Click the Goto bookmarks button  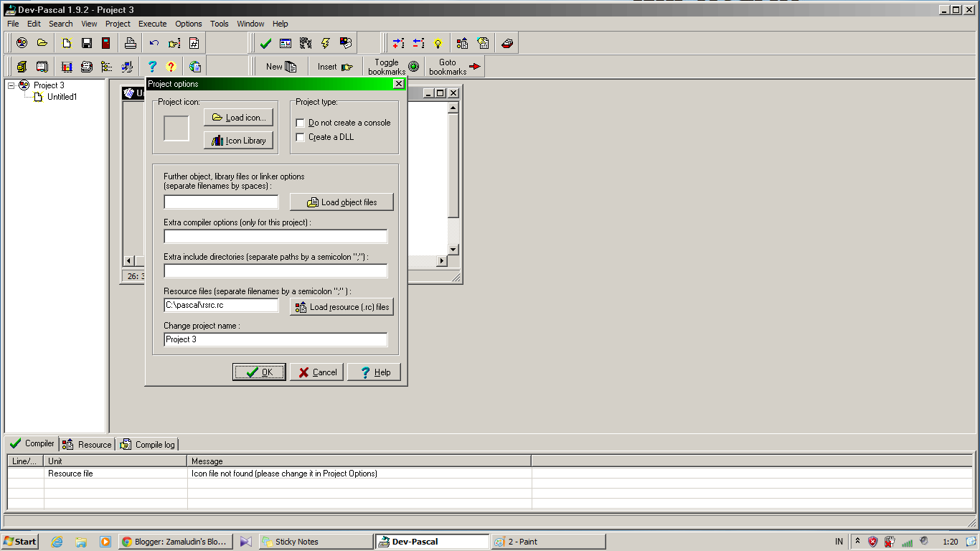pyautogui.click(x=455, y=67)
